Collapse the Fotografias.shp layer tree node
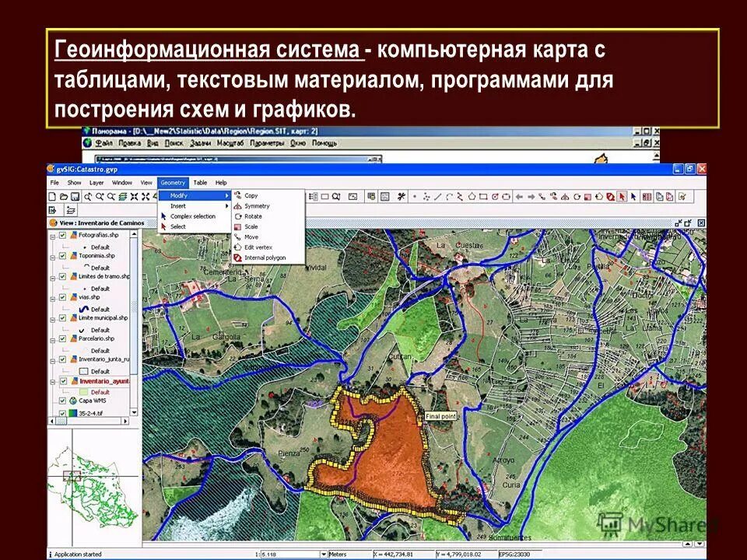The image size is (747, 560). pos(52,235)
